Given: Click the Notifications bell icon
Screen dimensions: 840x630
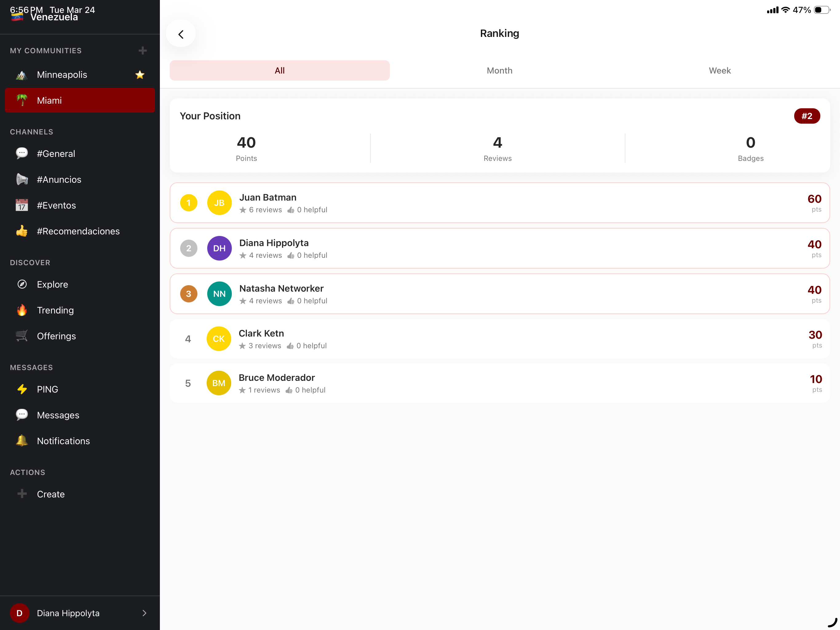Looking at the screenshot, I should (22, 441).
